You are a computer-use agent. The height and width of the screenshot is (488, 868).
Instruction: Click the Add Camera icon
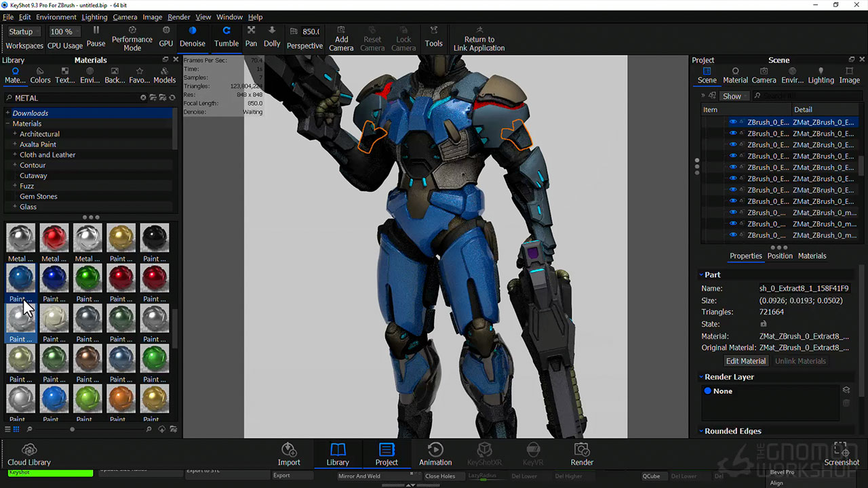point(341,37)
